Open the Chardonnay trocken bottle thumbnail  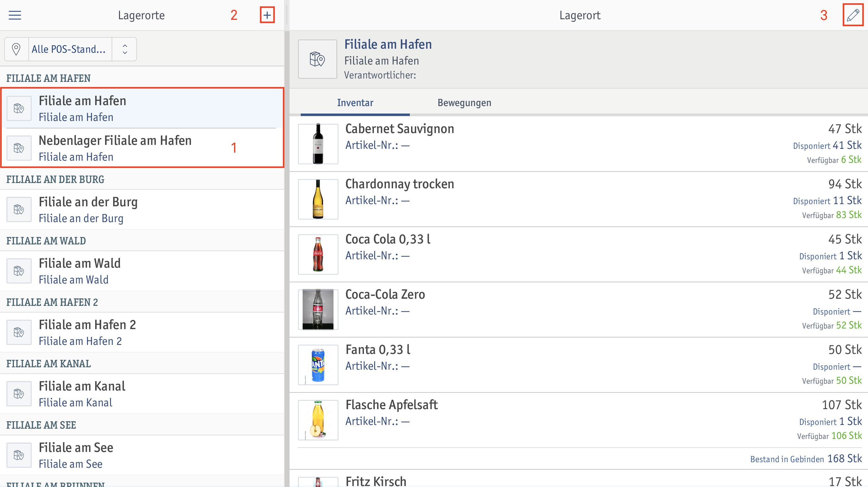click(x=318, y=199)
